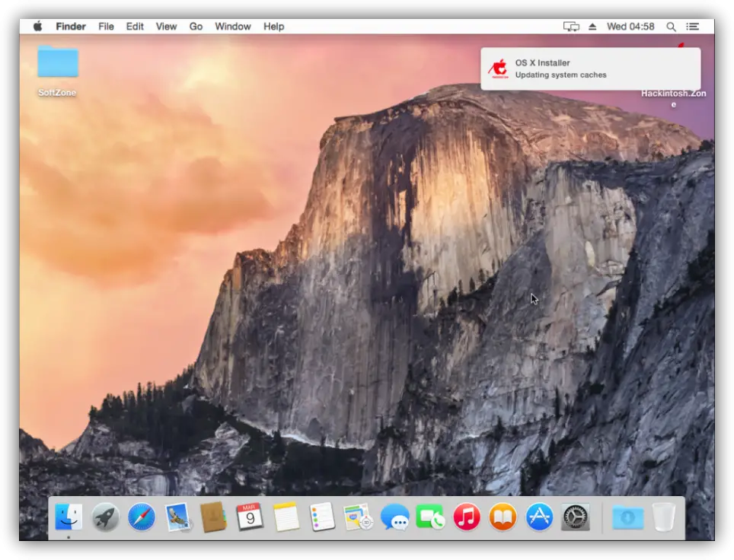Open the Edit menu

[135, 27]
